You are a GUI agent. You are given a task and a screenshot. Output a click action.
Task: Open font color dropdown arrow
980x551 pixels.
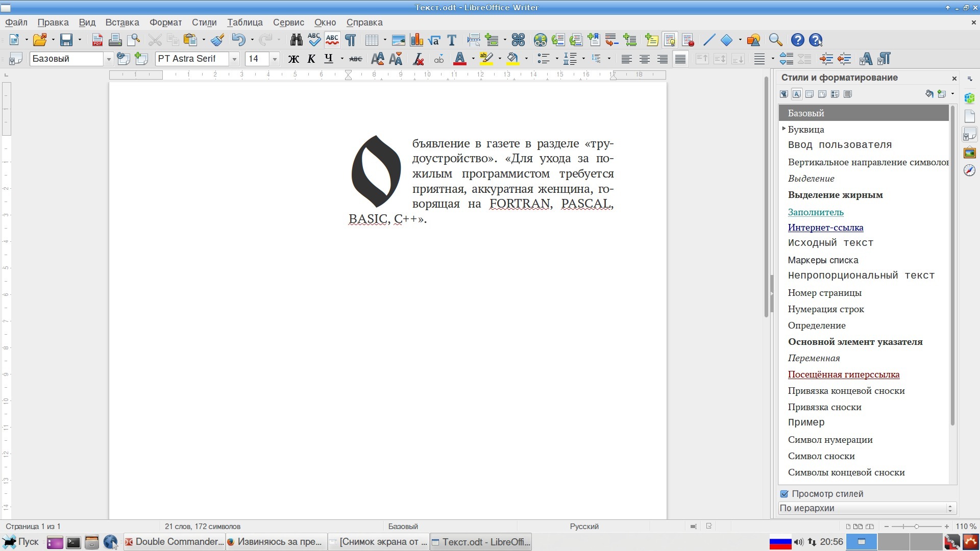473,59
